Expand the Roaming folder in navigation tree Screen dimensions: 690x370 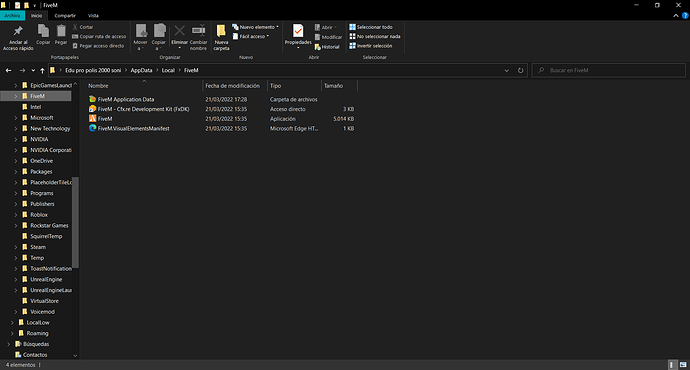pyautogui.click(x=12, y=333)
